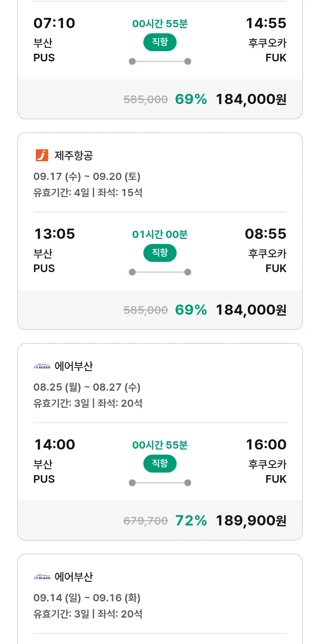Click the 16:00 arrival time

point(266,444)
